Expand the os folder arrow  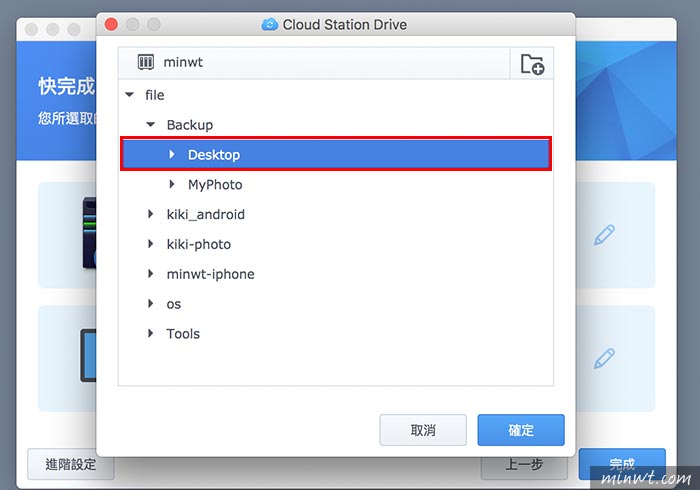150,303
